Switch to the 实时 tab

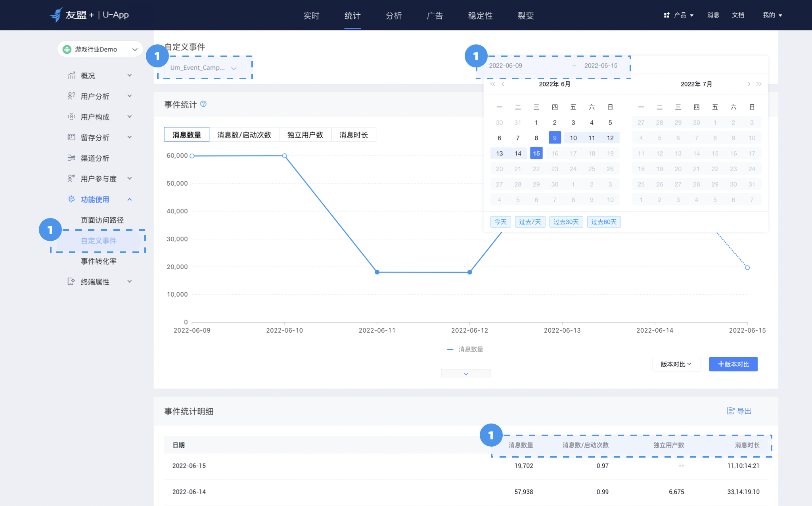point(312,16)
